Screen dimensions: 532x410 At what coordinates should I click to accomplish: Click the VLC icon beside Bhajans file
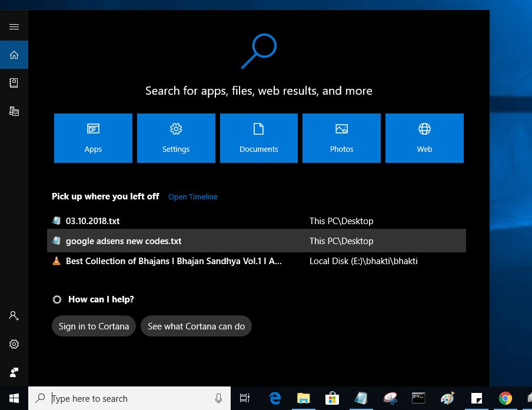(x=56, y=261)
